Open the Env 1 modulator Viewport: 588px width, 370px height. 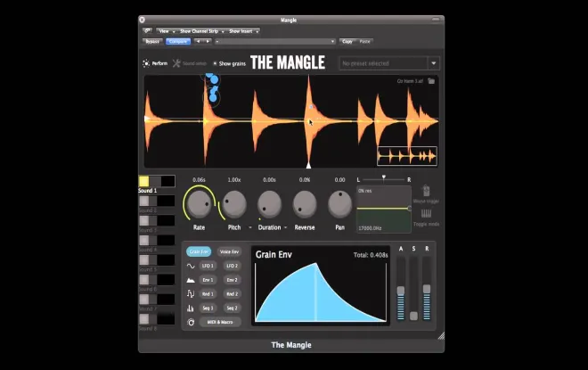(x=208, y=280)
